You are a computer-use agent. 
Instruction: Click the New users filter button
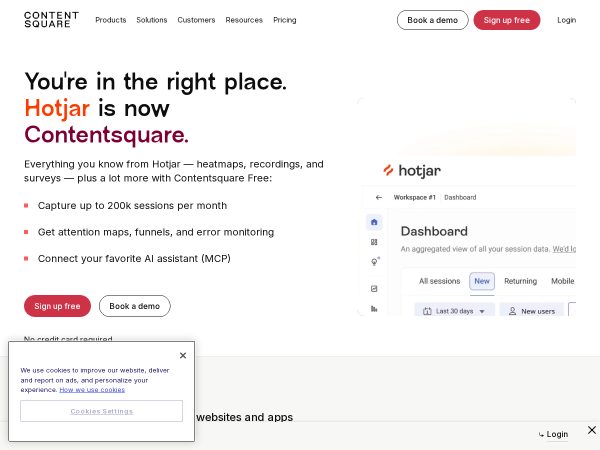click(x=532, y=311)
